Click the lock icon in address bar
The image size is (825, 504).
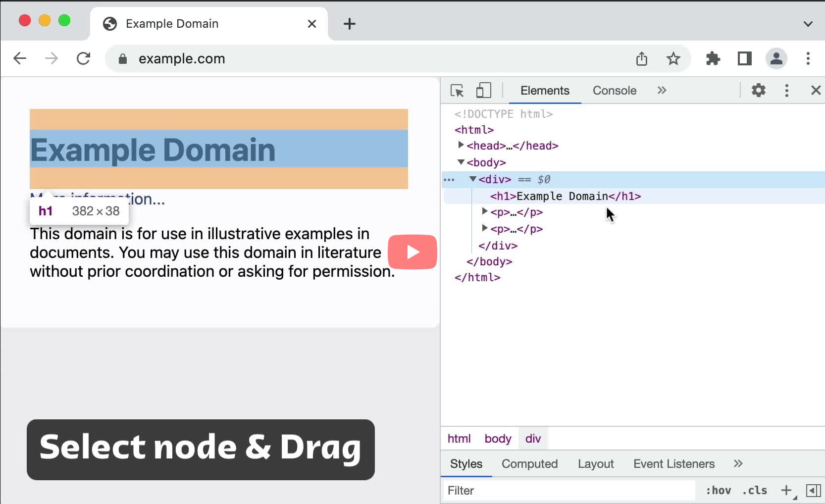[123, 59]
